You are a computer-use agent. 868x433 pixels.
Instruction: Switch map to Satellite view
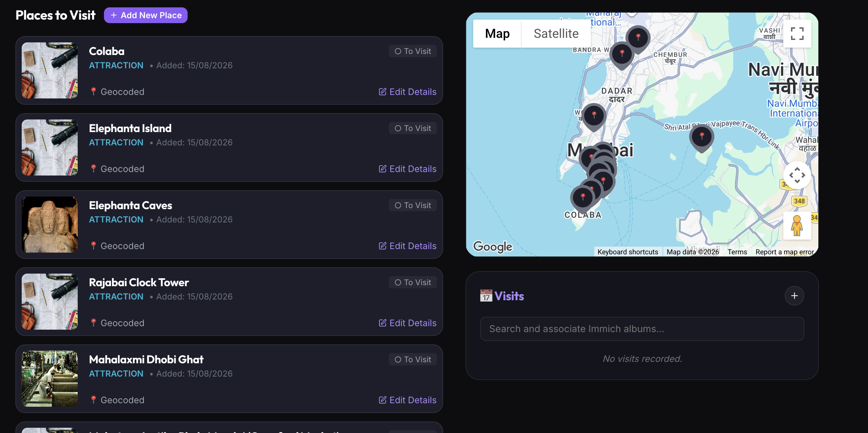point(556,34)
